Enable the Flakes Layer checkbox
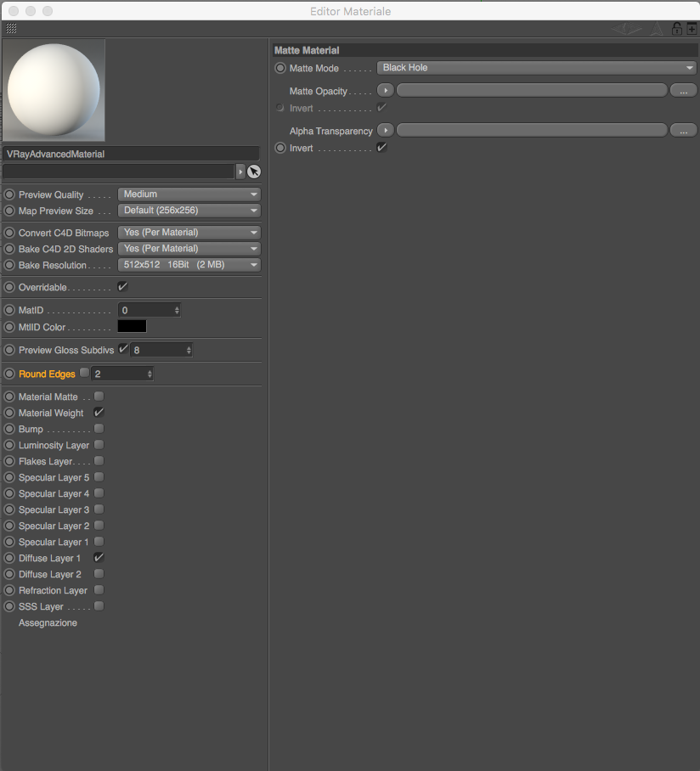The width and height of the screenshot is (700, 771). (99, 461)
